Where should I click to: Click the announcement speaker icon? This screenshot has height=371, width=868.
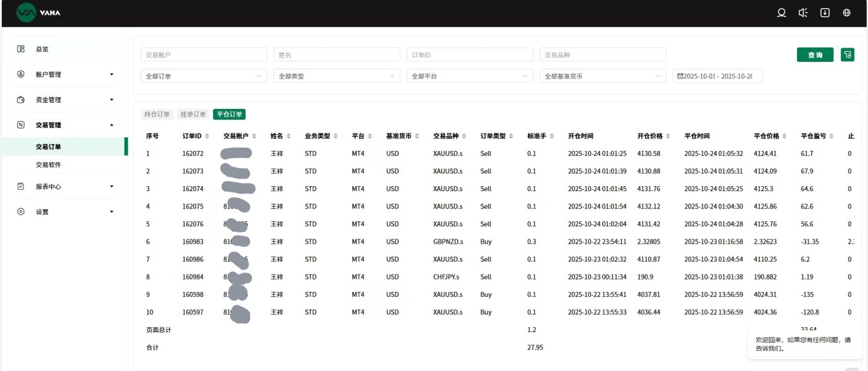(x=803, y=13)
